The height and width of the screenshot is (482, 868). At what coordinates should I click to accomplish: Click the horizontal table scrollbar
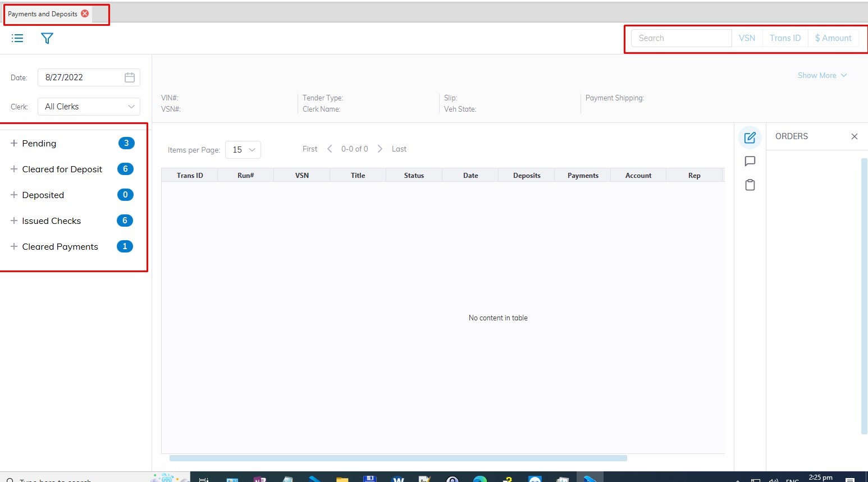tap(398, 458)
